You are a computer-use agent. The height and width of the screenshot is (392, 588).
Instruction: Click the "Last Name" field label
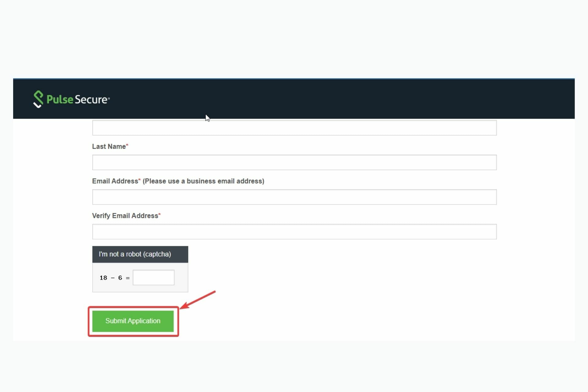tap(109, 146)
